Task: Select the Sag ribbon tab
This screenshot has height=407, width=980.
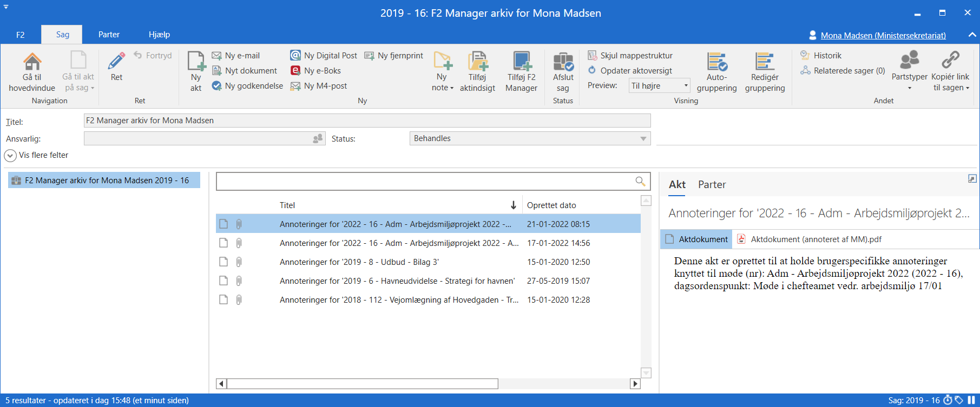Action: click(x=62, y=35)
